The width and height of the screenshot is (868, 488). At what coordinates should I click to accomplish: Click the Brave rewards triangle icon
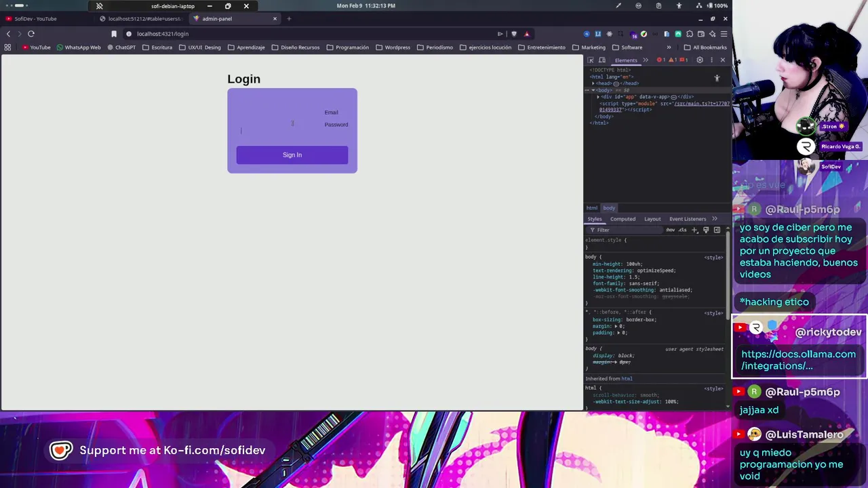click(x=526, y=33)
